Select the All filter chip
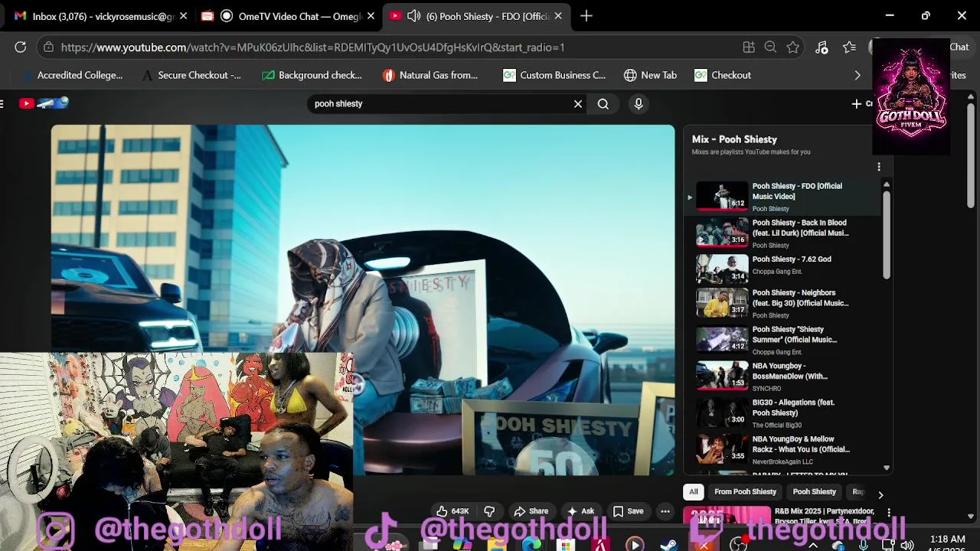This screenshot has width=980, height=551. (x=694, y=492)
